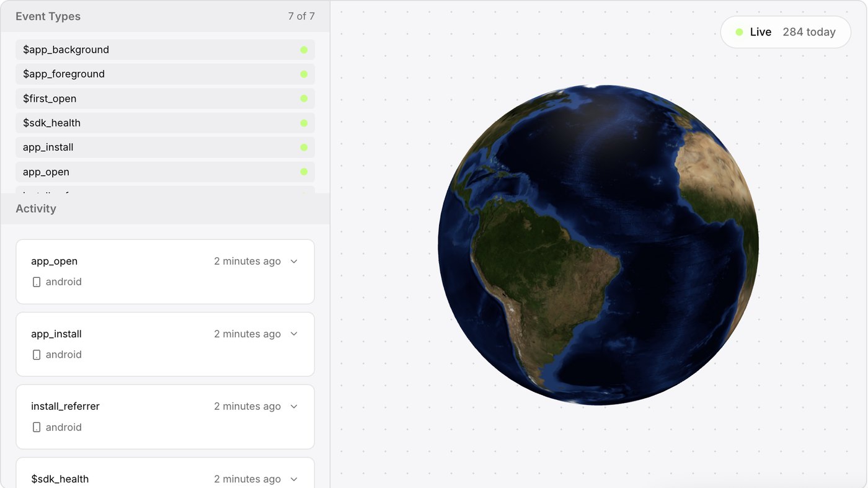Select the $app_background event type row

(165, 50)
